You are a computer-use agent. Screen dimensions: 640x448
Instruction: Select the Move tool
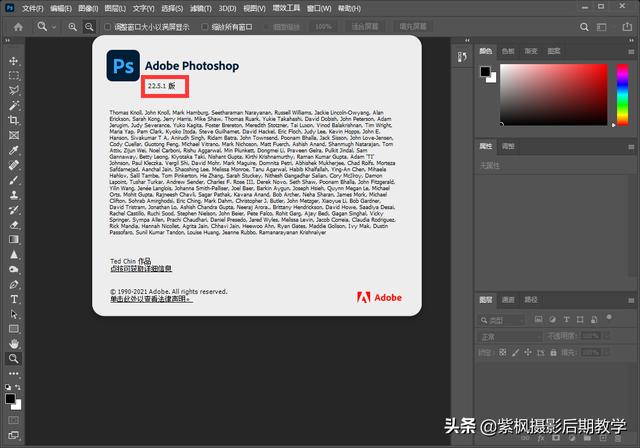coord(13,61)
